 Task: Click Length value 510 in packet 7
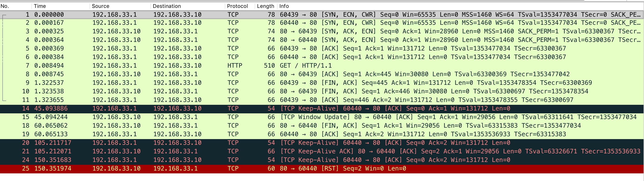tap(269, 65)
